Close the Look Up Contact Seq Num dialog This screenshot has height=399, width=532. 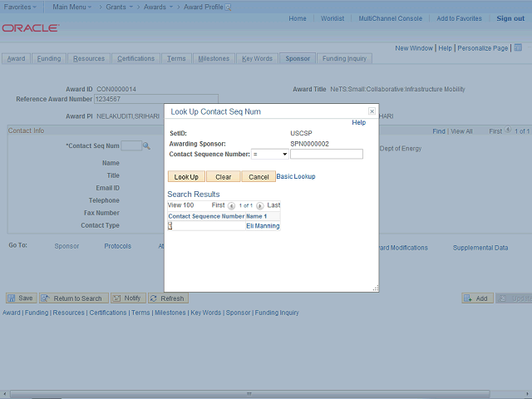372,111
